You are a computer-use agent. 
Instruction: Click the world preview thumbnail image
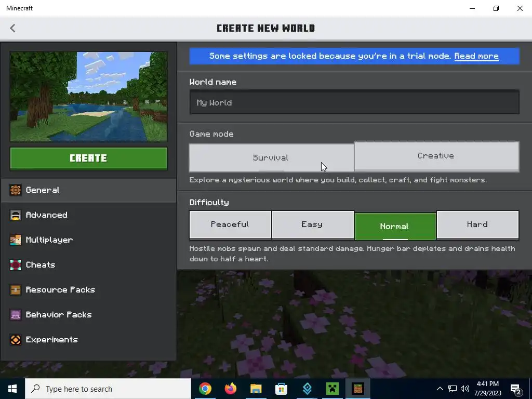click(88, 97)
